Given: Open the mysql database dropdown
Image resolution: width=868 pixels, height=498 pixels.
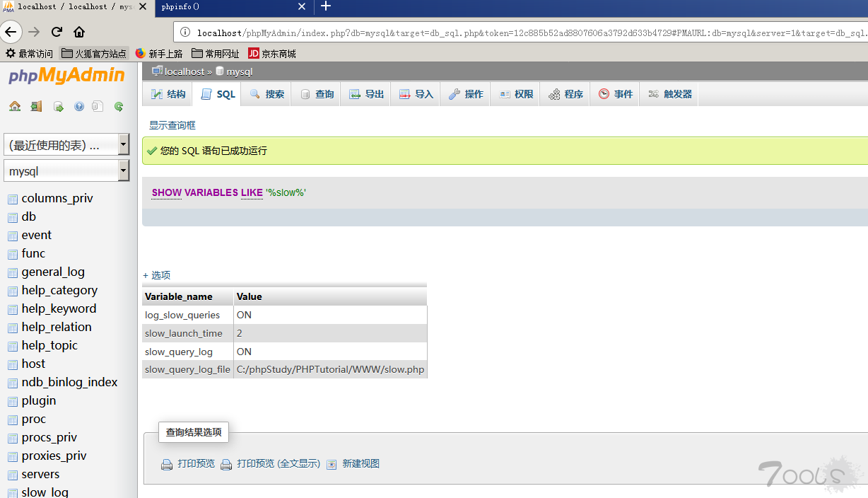Looking at the screenshot, I should 66,171.
